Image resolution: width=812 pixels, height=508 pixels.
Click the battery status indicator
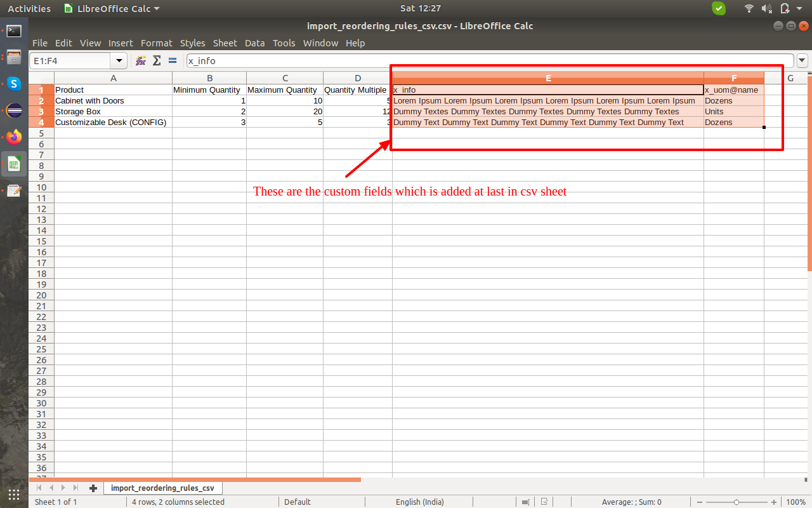pos(785,8)
